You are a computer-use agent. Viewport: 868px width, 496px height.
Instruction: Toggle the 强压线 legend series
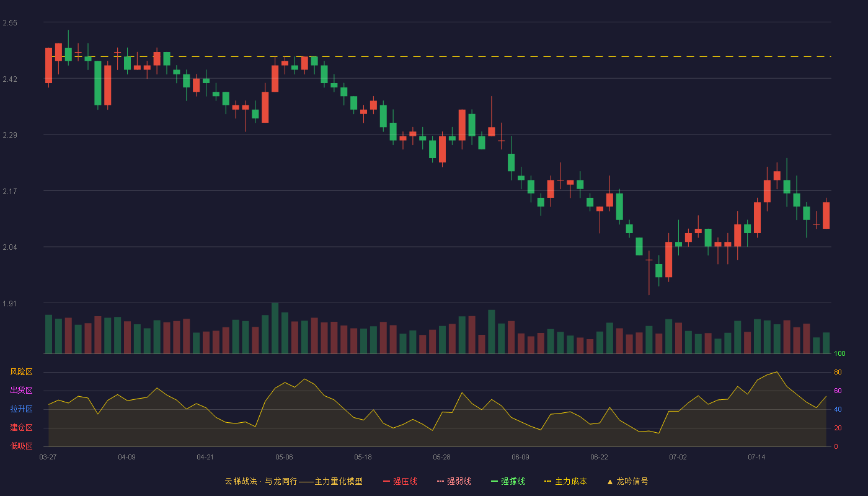point(400,481)
